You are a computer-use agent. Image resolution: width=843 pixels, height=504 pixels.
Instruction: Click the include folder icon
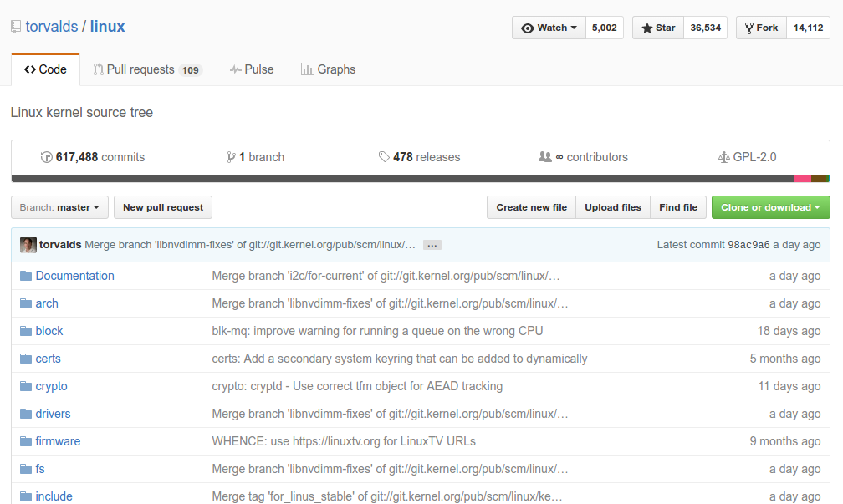26,496
